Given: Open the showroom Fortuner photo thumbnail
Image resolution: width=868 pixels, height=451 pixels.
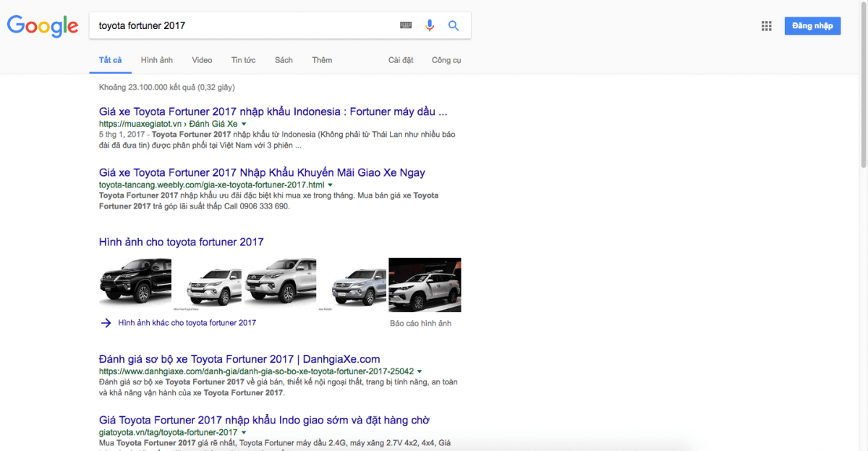Looking at the screenshot, I should (425, 284).
